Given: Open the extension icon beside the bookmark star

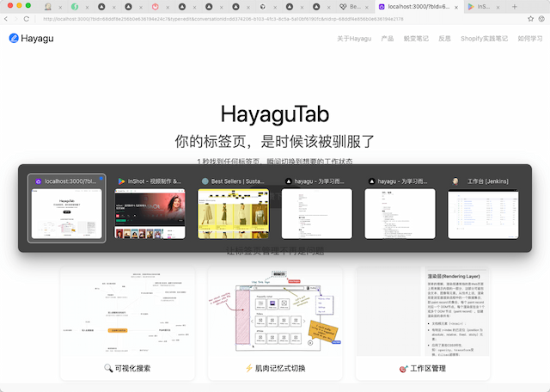Looking at the screenshot, I should tap(541, 19).
